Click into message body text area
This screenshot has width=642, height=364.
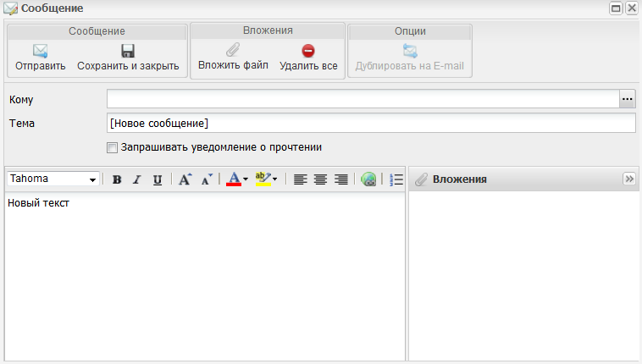tap(205, 276)
